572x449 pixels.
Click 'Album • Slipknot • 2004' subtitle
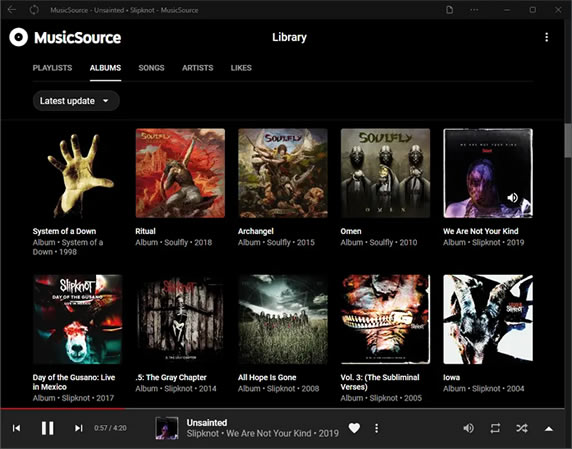click(x=483, y=389)
